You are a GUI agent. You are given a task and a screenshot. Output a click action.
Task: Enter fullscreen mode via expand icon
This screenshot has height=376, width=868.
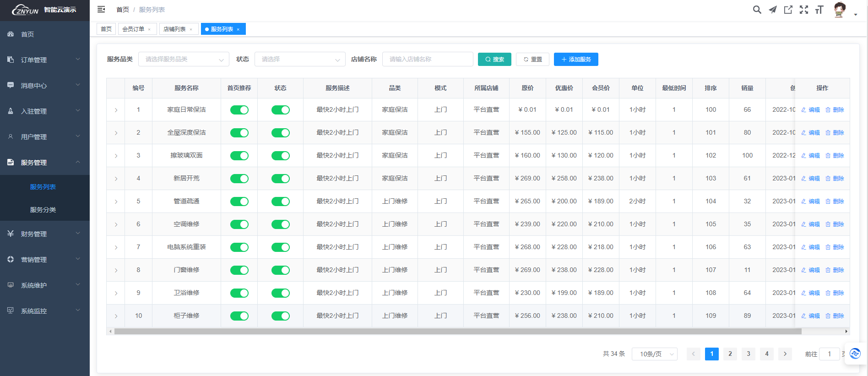pos(803,10)
